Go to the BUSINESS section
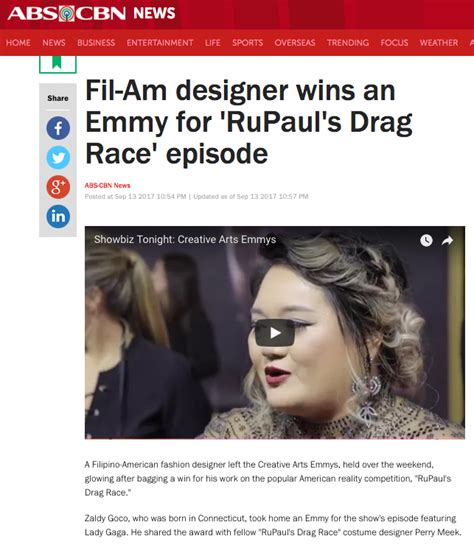474x550 pixels. click(x=96, y=43)
